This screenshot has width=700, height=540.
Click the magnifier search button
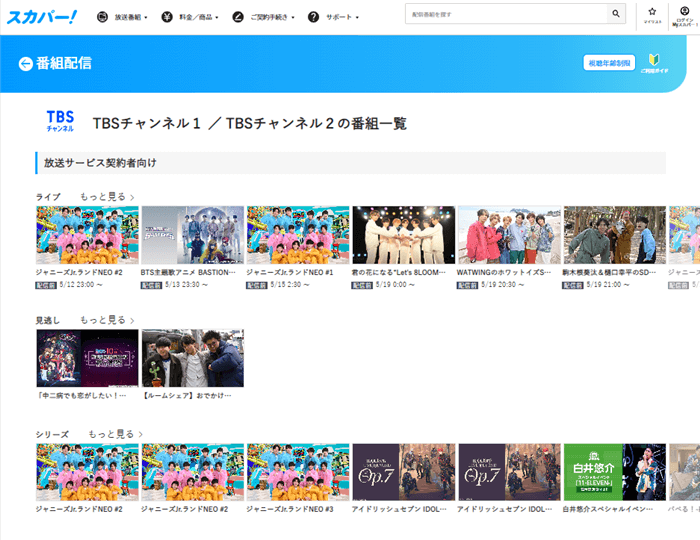click(616, 14)
